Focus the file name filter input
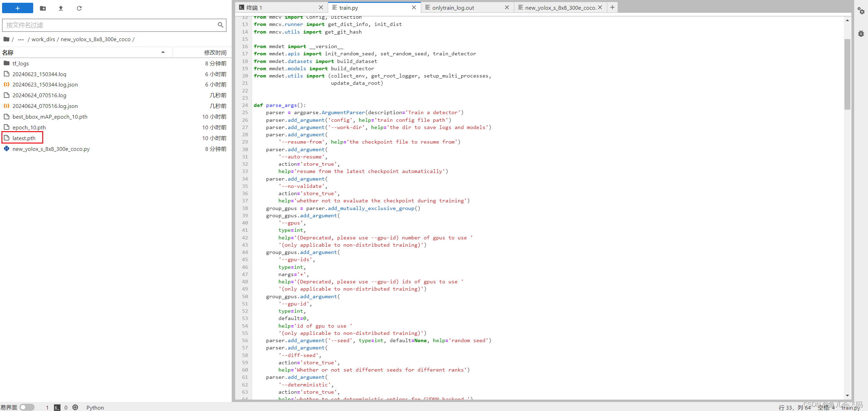Screen dimensions: 868x411 coord(111,25)
